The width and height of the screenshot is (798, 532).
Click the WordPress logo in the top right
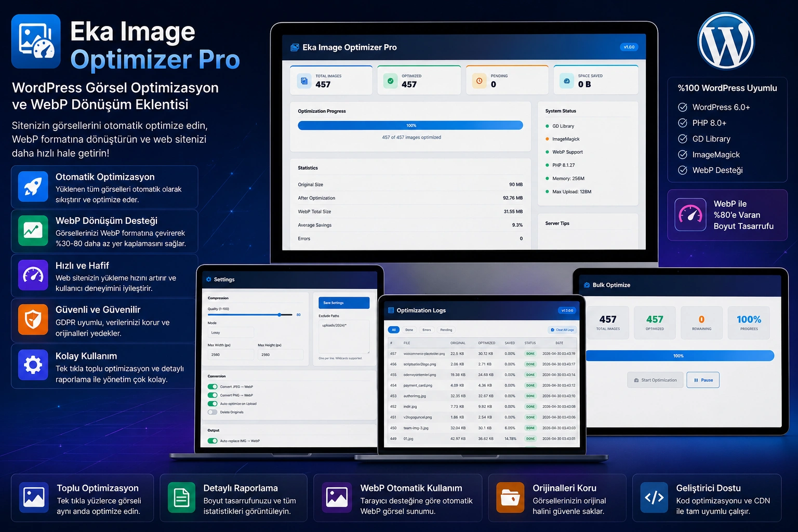pyautogui.click(x=725, y=40)
